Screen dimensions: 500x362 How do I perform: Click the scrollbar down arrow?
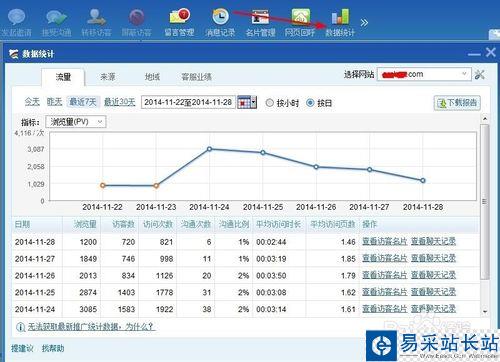pos(485,312)
